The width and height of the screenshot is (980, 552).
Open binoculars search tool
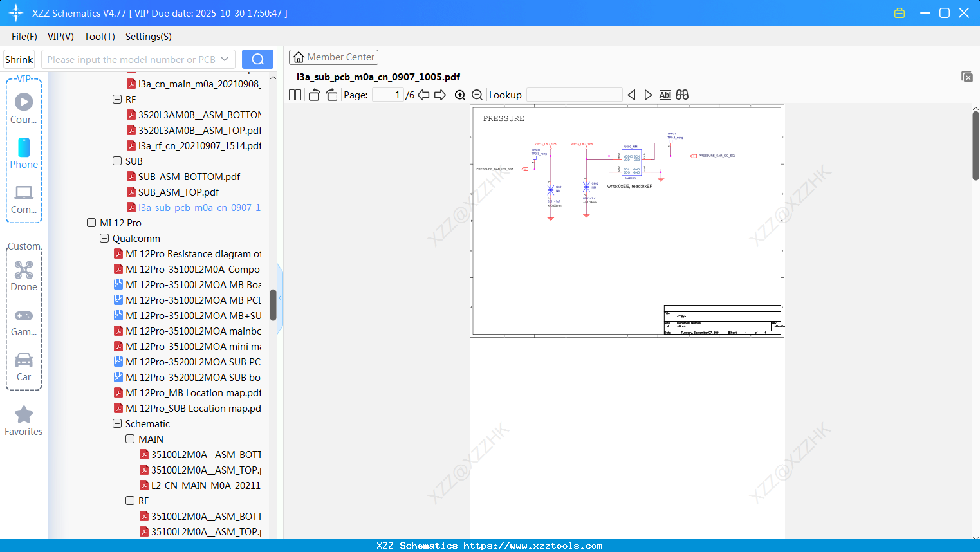coord(681,95)
